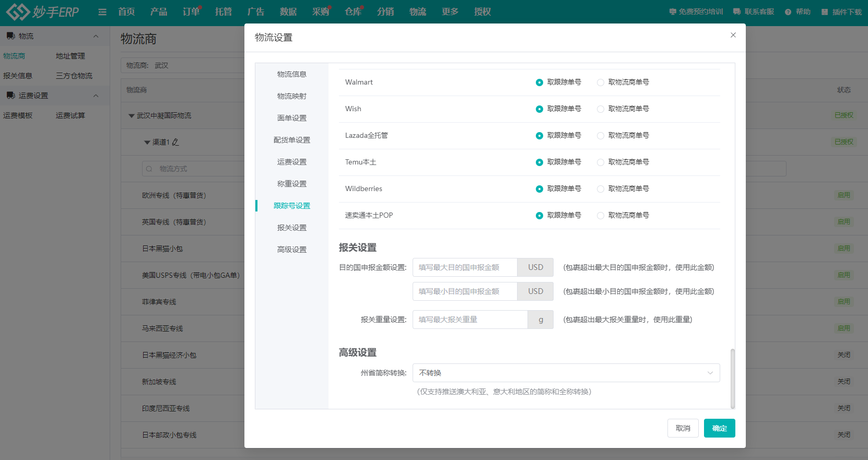Collapse 武汉中凝国际物流 tree row
Viewport: 868px width, 460px height.
(132, 116)
